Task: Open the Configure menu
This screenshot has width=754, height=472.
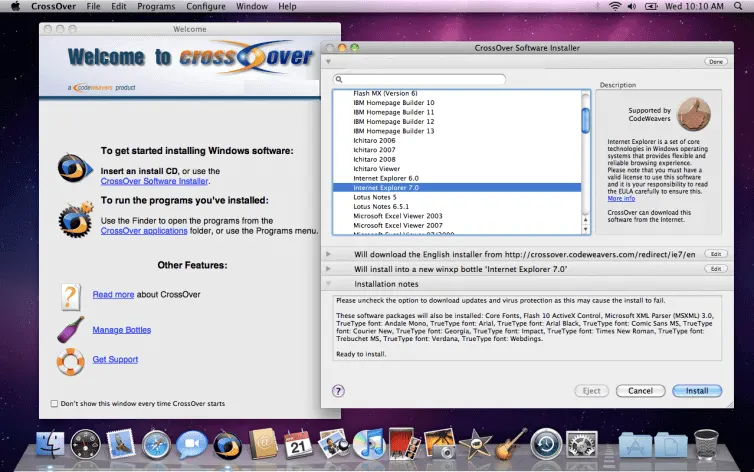Action: click(x=206, y=7)
